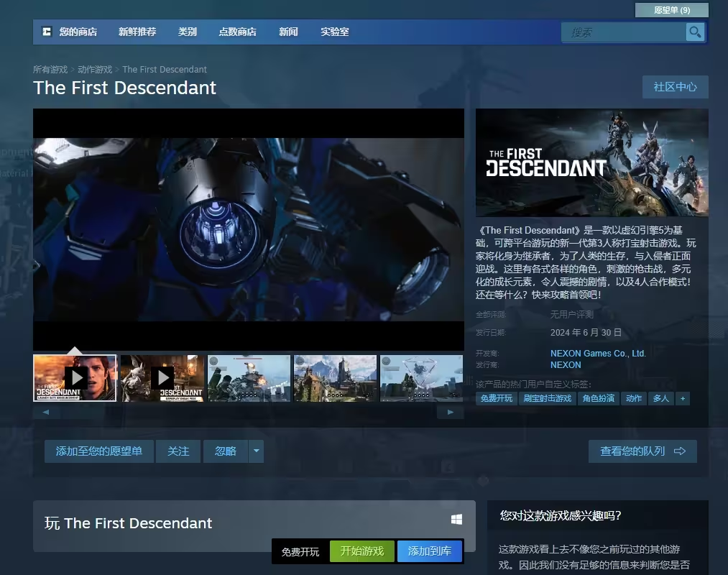Viewport: 728px width, 575px height.
Task: Click the Windows platform icon
Action: tap(456, 519)
